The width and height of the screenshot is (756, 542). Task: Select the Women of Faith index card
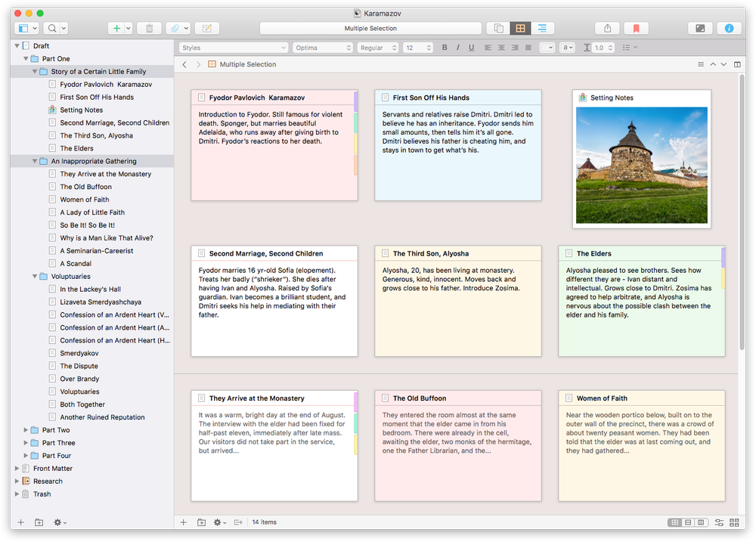click(x=642, y=445)
